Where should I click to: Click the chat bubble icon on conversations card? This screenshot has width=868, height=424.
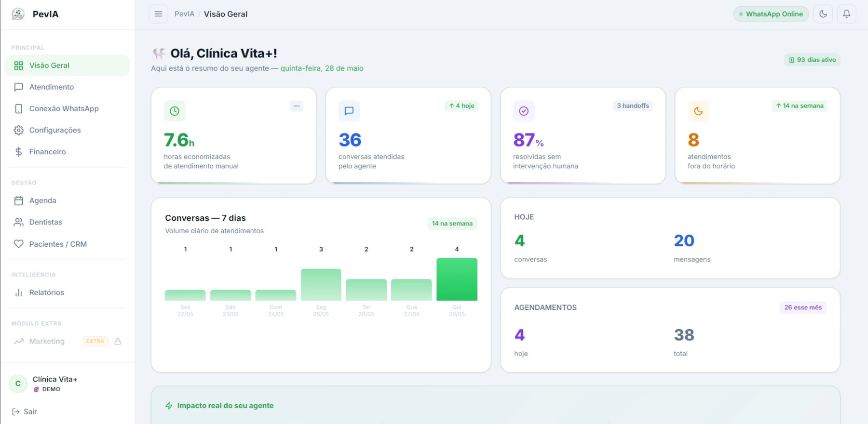tap(349, 111)
